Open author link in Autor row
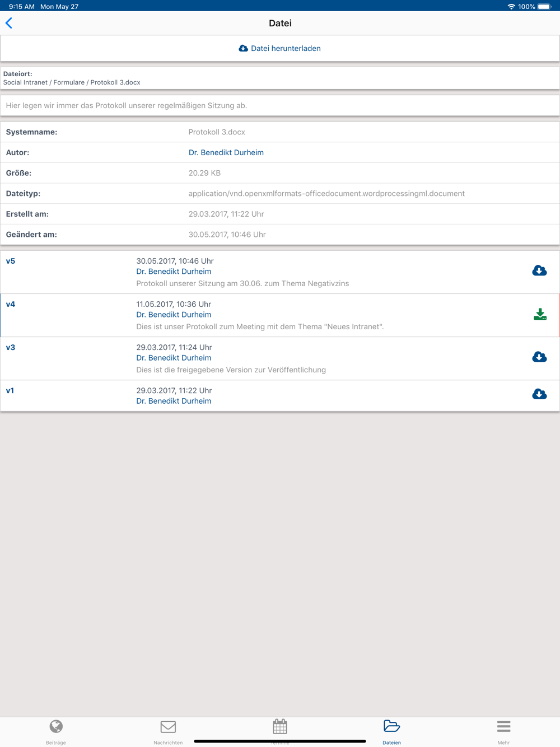Viewport: 560px width, 747px height. 226,152
